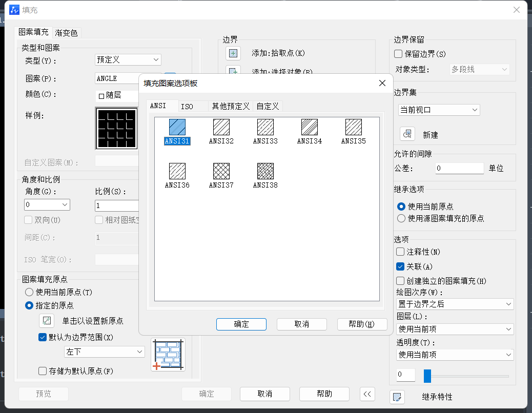
Task: Select the ANSI32 hatch pattern swatch
Action: (221, 127)
